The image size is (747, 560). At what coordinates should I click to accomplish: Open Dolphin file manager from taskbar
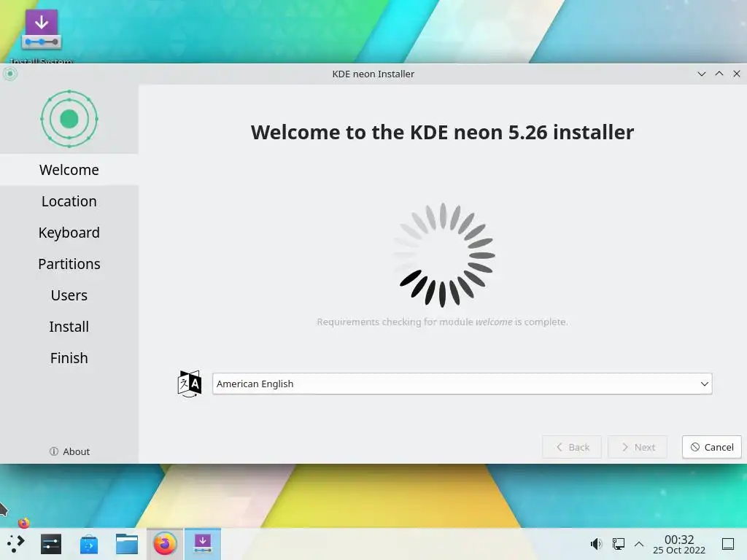pyautogui.click(x=127, y=544)
